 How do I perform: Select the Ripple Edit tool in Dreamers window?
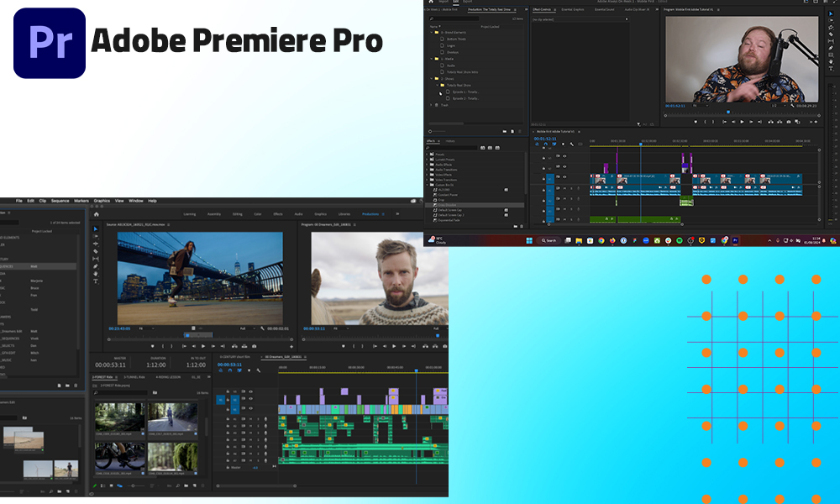coord(96,244)
